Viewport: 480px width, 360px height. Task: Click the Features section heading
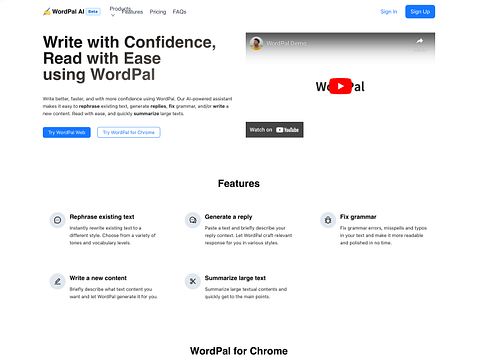click(x=239, y=184)
